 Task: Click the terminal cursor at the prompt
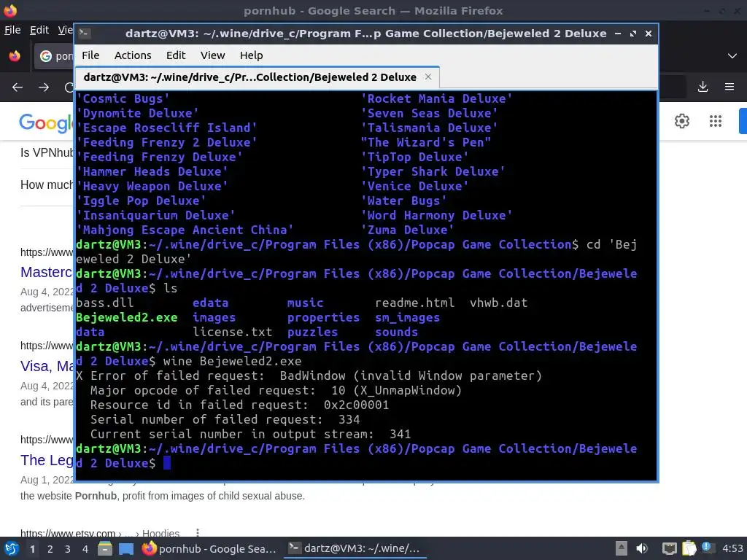(167, 463)
